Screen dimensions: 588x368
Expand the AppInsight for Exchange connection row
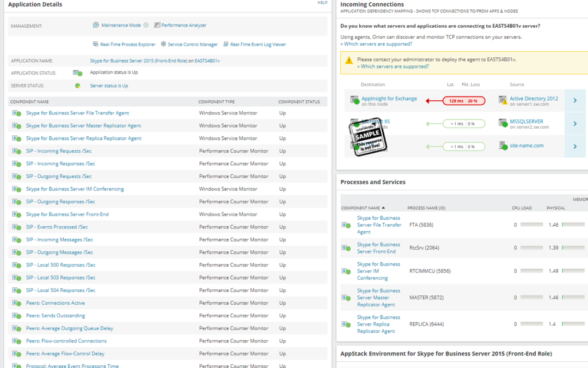(x=575, y=101)
